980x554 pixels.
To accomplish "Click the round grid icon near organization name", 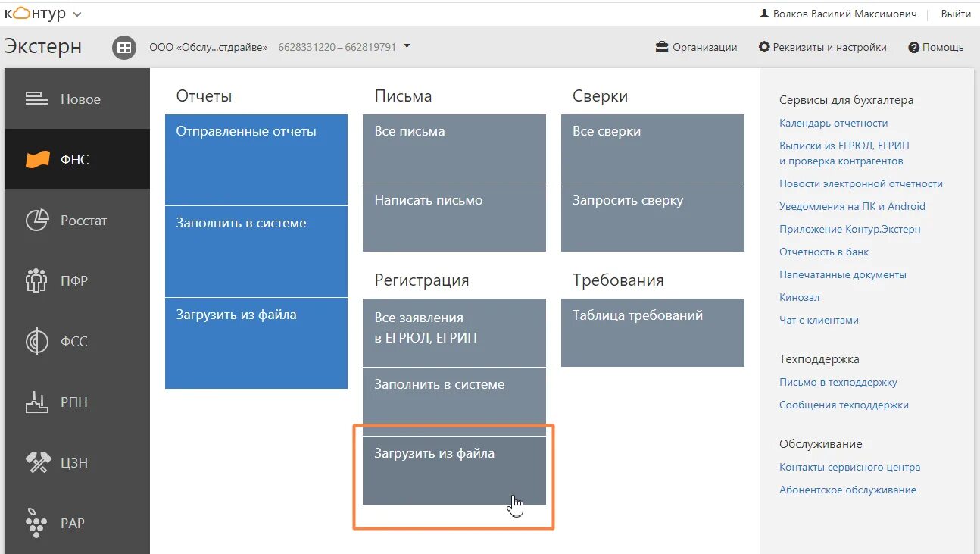I will point(124,48).
